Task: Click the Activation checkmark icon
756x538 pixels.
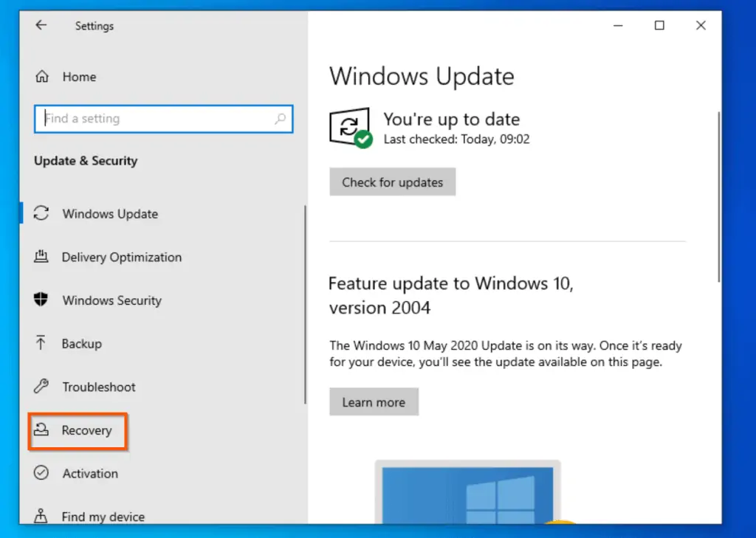Action: (x=42, y=473)
